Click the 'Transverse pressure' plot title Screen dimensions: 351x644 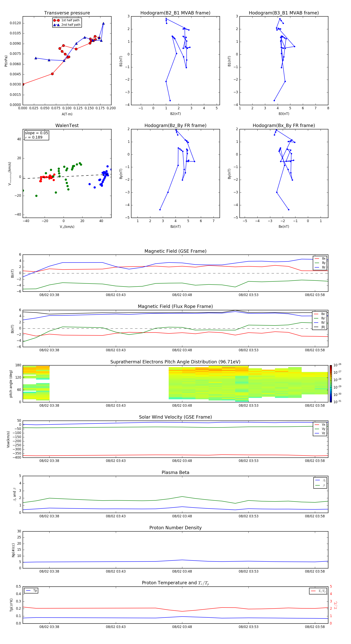coord(67,13)
